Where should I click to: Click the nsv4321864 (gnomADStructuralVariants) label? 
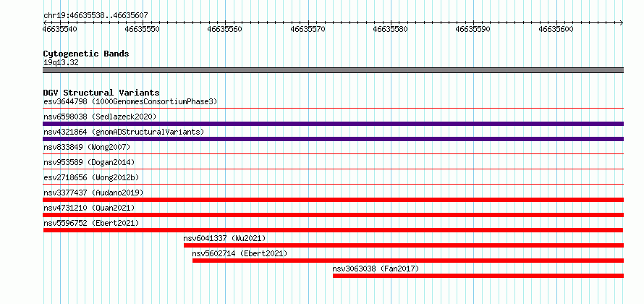[x=124, y=132]
